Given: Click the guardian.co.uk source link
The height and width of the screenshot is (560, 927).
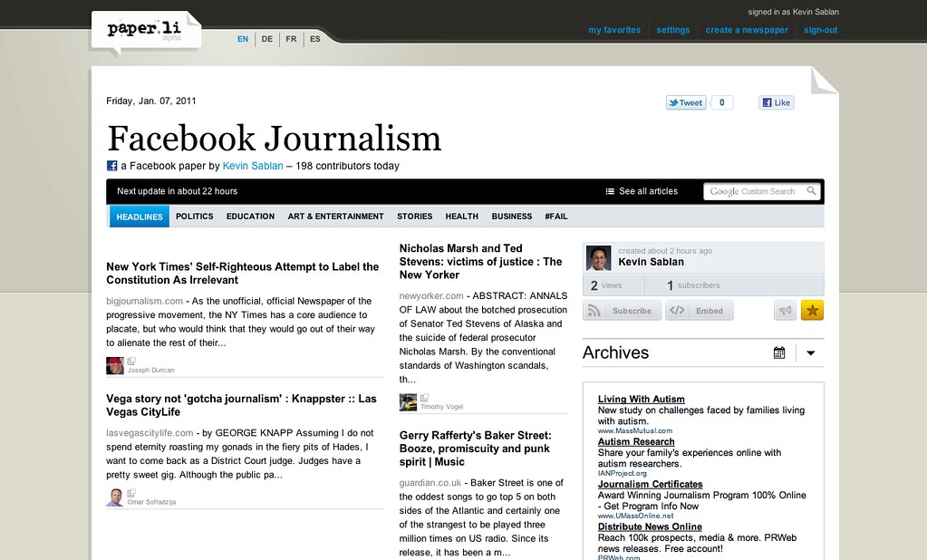Looking at the screenshot, I should tap(430, 483).
